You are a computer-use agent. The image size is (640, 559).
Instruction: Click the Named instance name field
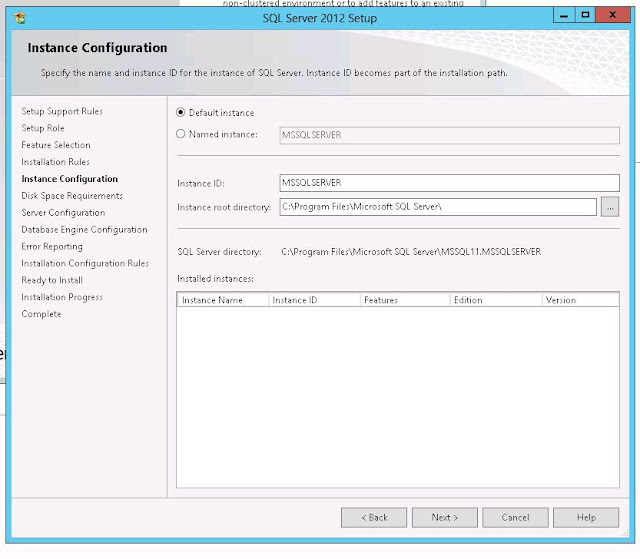coord(449,135)
